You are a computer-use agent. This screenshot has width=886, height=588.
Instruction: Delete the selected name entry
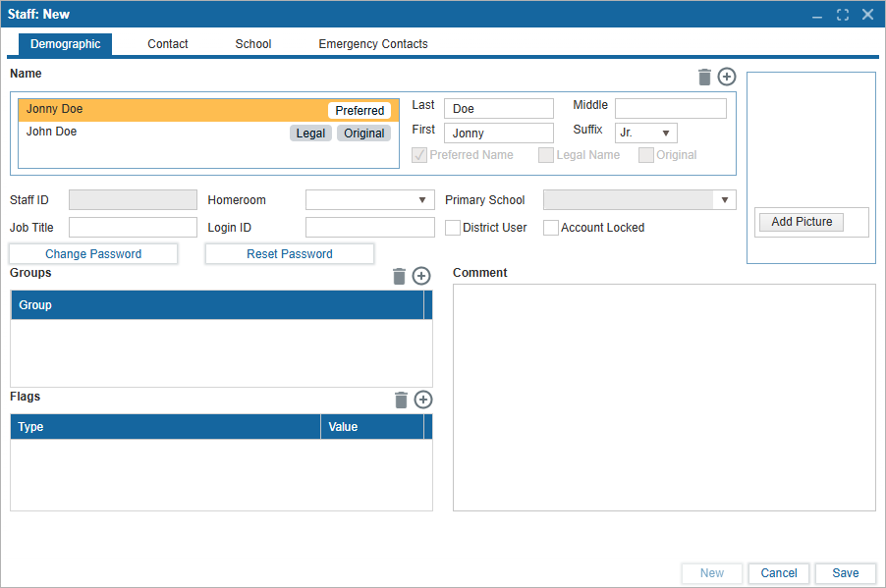(703, 77)
